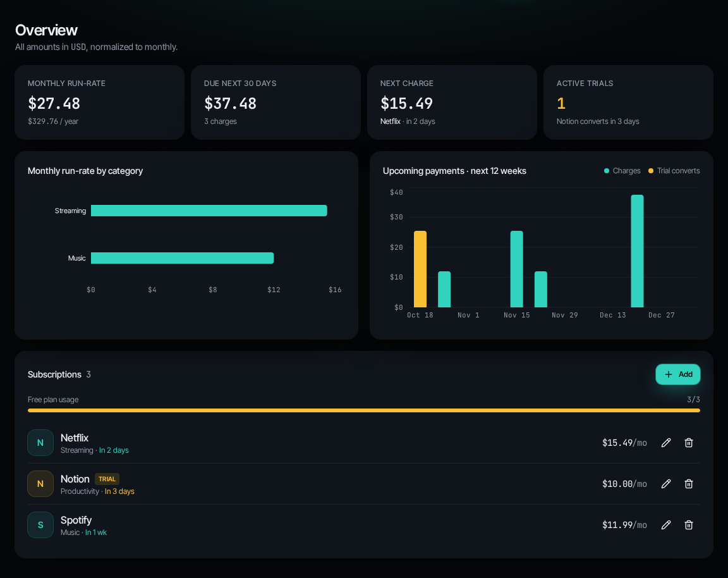Add a new subscription
This screenshot has height=578, width=728.
click(678, 374)
